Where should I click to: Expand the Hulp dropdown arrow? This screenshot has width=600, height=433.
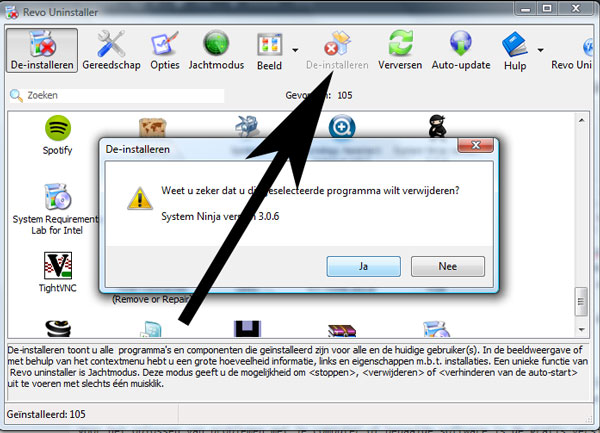[x=540, y=50]
